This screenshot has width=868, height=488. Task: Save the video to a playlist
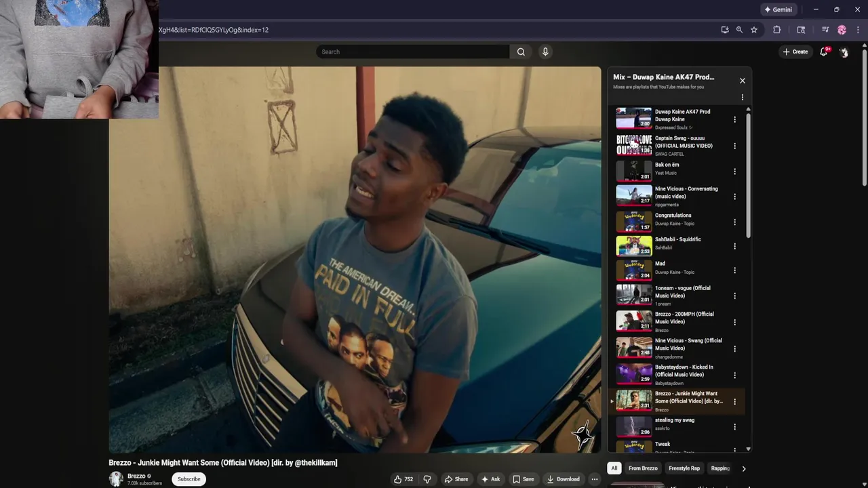click(x=523, y=479)
